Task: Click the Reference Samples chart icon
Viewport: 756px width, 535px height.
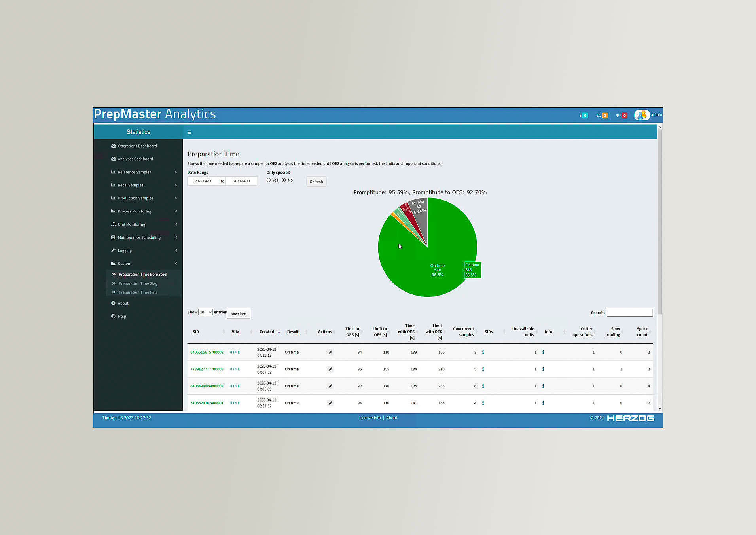Action: pos(113,172)
